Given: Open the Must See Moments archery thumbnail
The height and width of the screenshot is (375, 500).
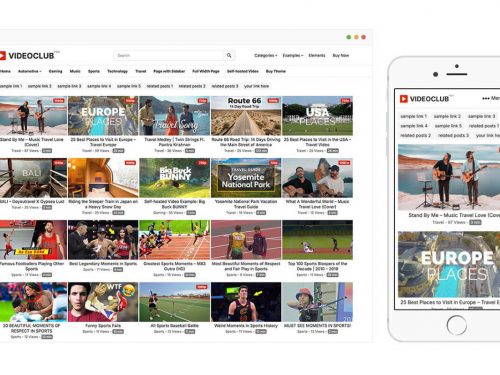Looking at the screenshot, I should [317, 302].
